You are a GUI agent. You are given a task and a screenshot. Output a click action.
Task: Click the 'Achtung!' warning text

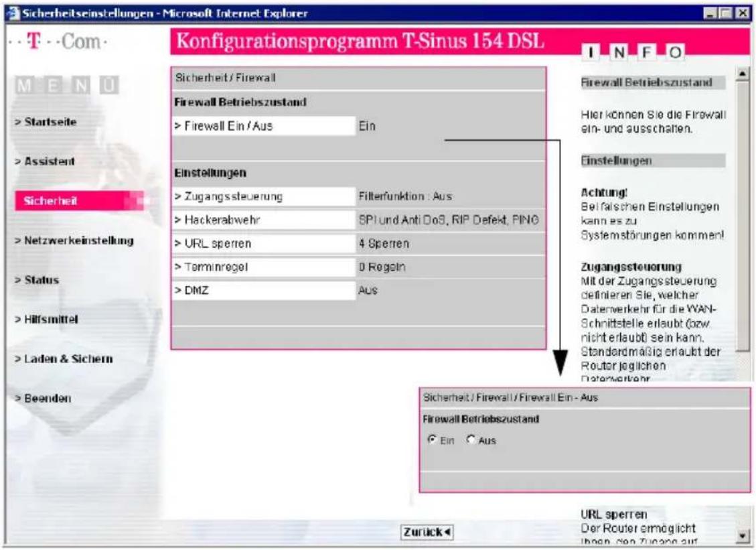pyautogui.click(x=604, y=192)
